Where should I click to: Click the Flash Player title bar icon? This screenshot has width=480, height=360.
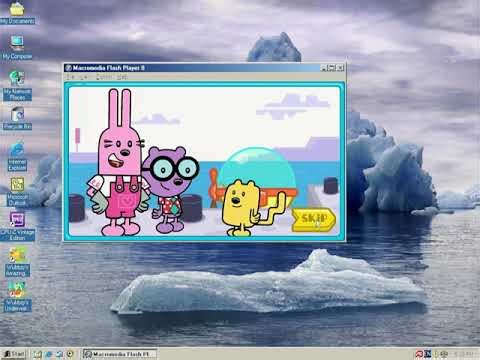pos(68,68)
